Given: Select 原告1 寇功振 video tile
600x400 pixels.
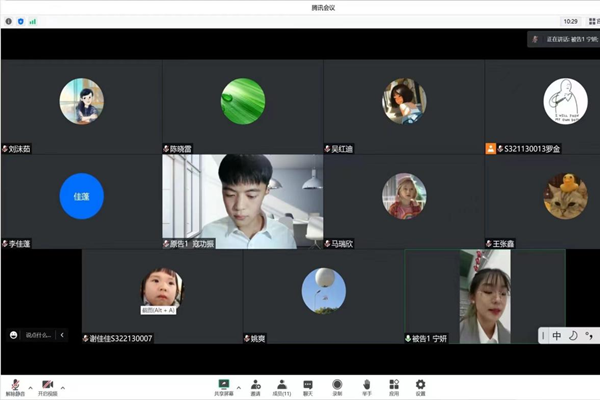Looking at the screenshot, I should pos(243,201).
